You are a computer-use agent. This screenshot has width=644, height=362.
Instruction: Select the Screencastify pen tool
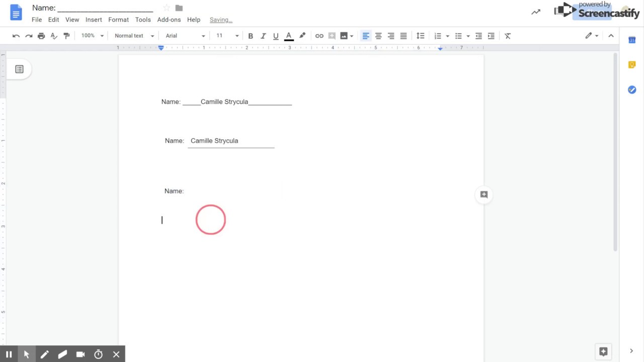click(x=44, y=354)
